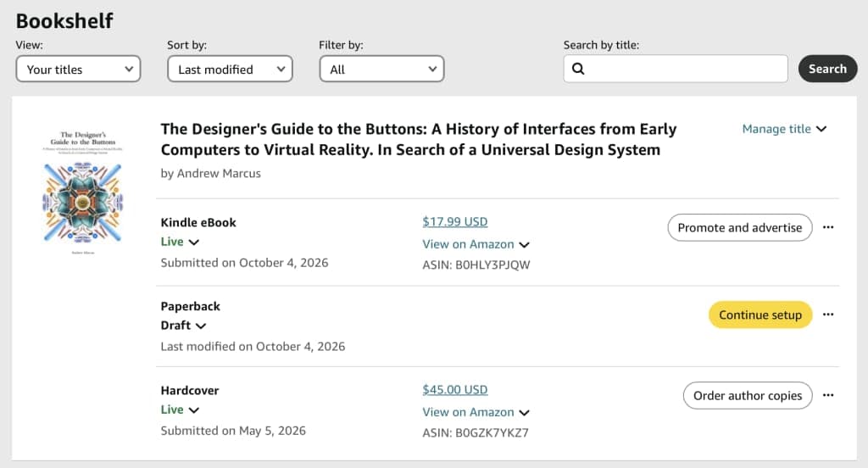Select ASIN B0HLY3PJQW text

click(x=476, y=265)
